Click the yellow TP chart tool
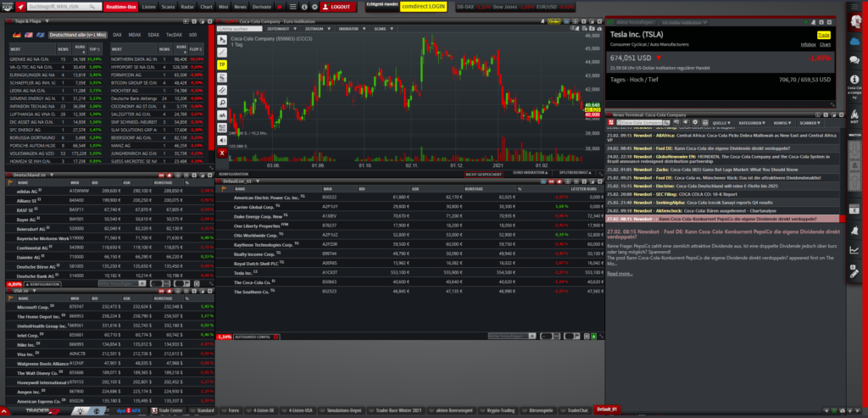The image size is (868, 418). [222, 64]
